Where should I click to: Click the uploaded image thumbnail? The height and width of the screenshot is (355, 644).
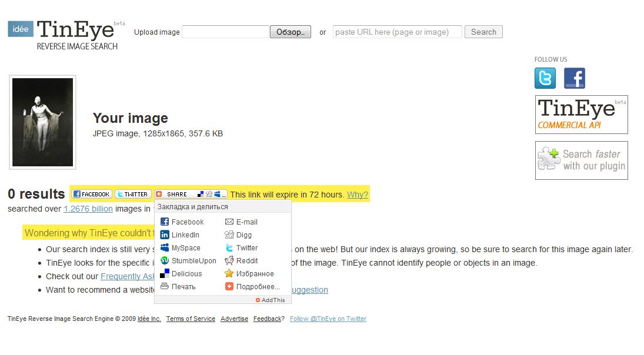pos(43,122)
